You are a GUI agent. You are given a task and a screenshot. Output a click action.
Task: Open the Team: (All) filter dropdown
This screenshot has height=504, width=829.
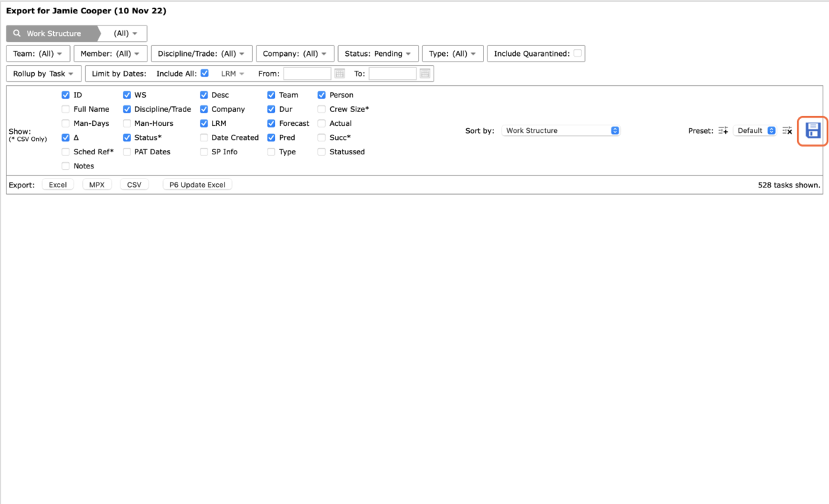pos(38,53)
